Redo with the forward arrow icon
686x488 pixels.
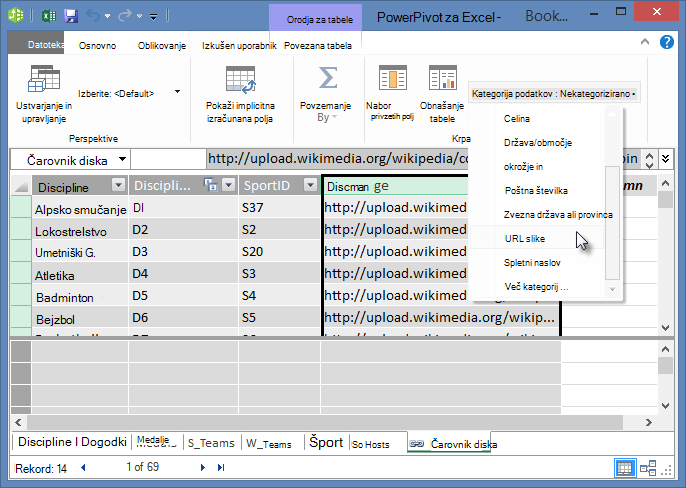(125, 16)
